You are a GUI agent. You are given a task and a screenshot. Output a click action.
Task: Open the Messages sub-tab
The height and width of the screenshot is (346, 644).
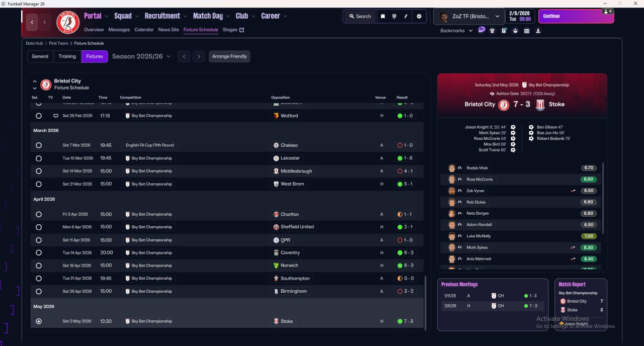(119, 30)
